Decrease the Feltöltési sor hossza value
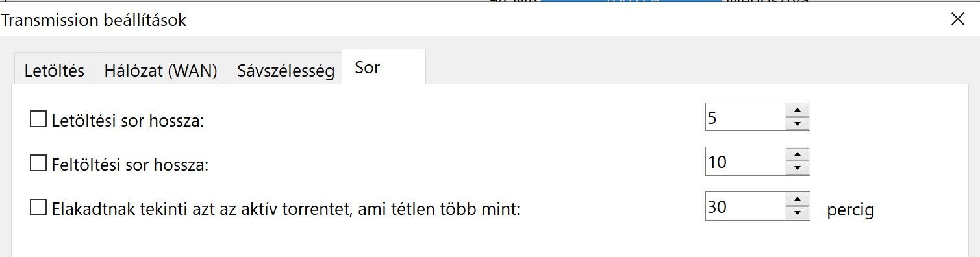 797,168
